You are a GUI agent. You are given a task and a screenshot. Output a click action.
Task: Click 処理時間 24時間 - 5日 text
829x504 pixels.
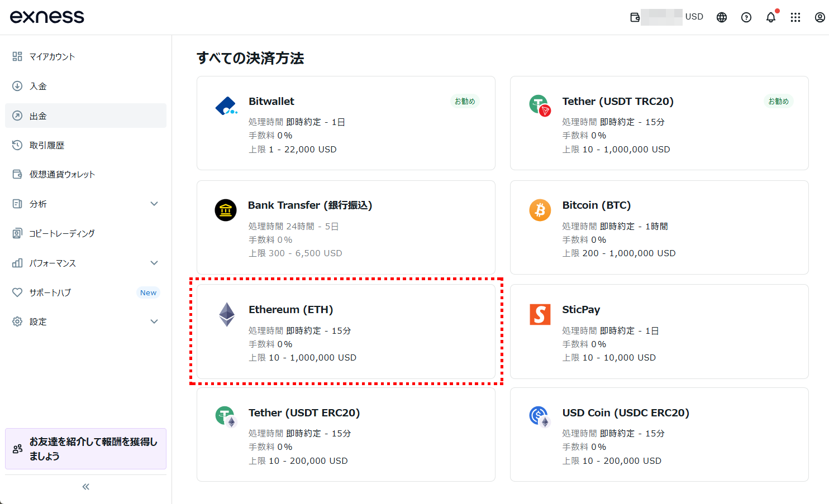click(294, 227)
